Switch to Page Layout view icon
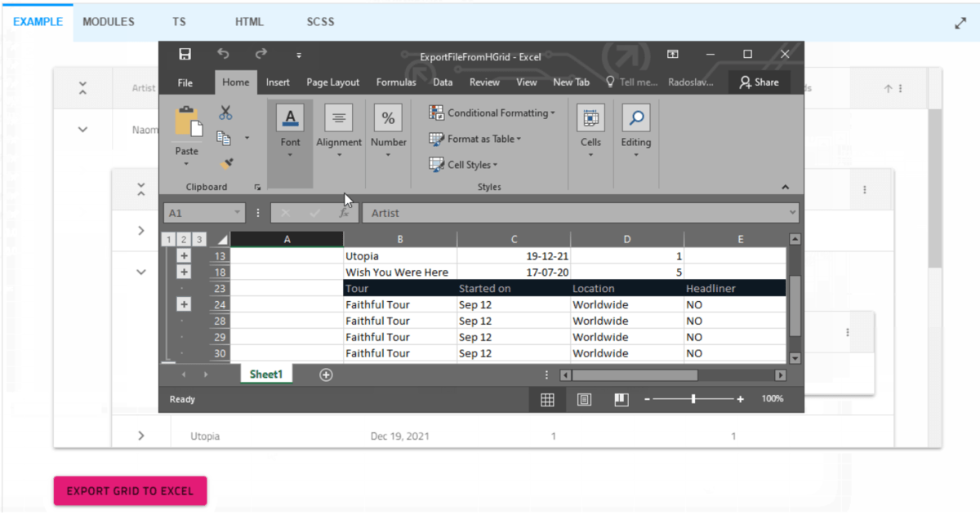980x514 pixels. pyautogui.click(x=584, y=400)
